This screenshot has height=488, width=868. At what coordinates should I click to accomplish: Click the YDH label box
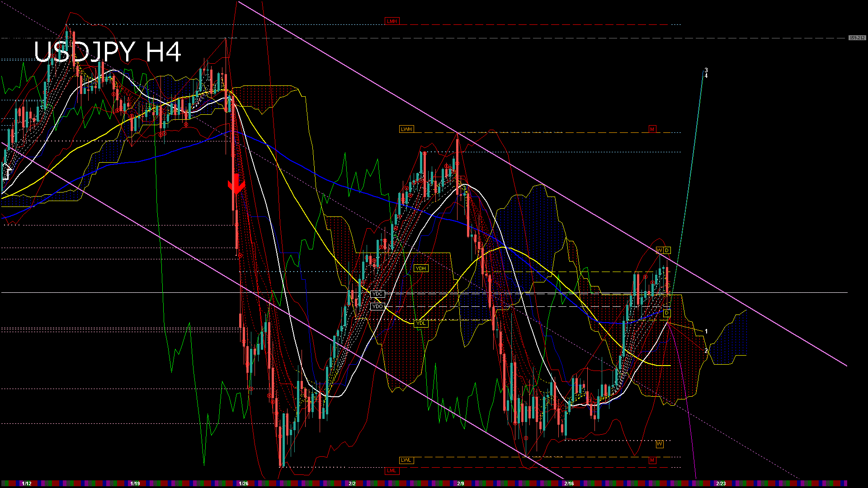click(x=420, y=268)
